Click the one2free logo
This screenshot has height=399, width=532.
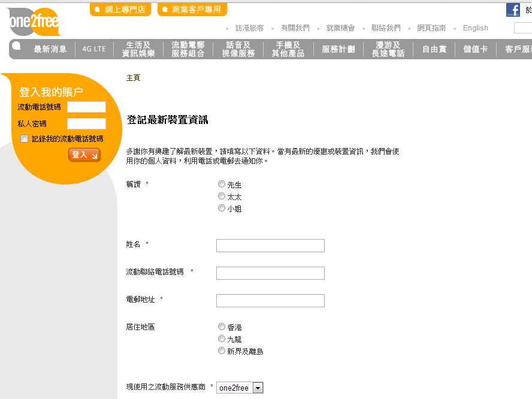point(33,22)
